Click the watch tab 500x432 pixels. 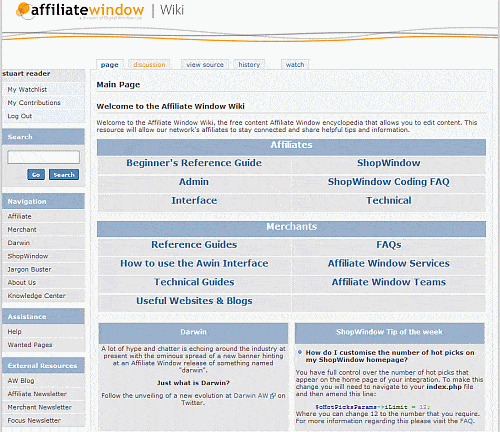pyautogui.click(x=295, y=64)
